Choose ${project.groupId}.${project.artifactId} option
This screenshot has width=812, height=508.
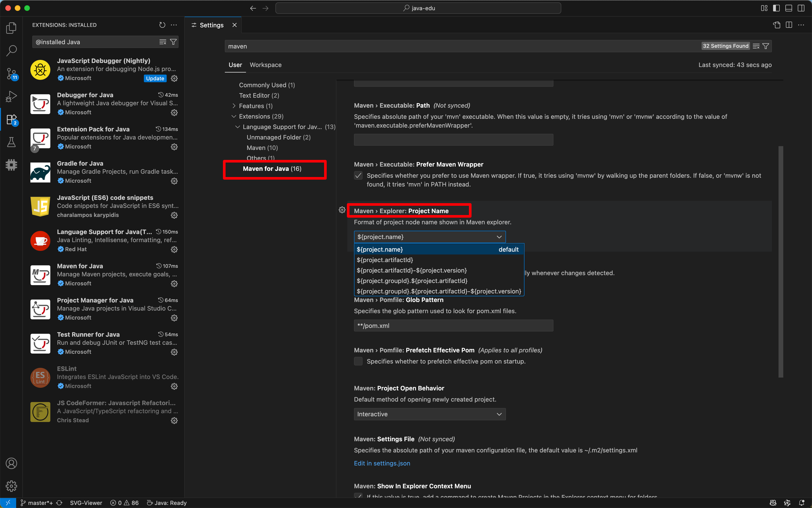[439, 281]
